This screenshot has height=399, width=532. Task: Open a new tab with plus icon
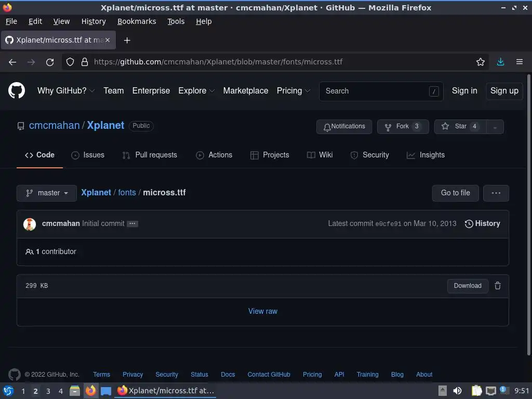coord(127,41)
